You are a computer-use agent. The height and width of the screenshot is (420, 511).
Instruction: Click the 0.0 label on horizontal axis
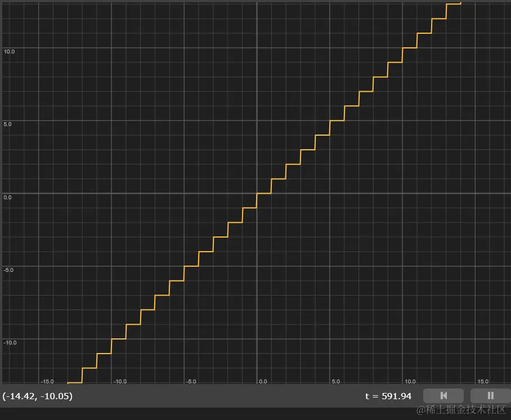pos(263,381)
